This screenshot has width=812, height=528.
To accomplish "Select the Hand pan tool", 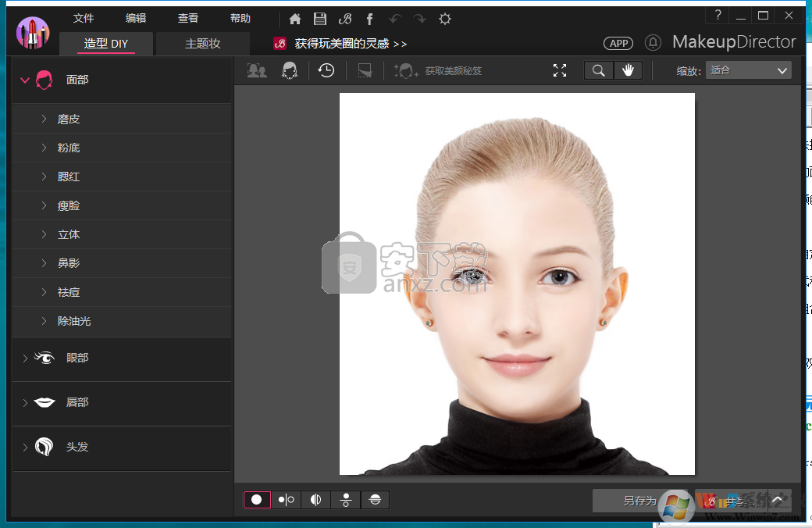I will [x=629, y=70].
